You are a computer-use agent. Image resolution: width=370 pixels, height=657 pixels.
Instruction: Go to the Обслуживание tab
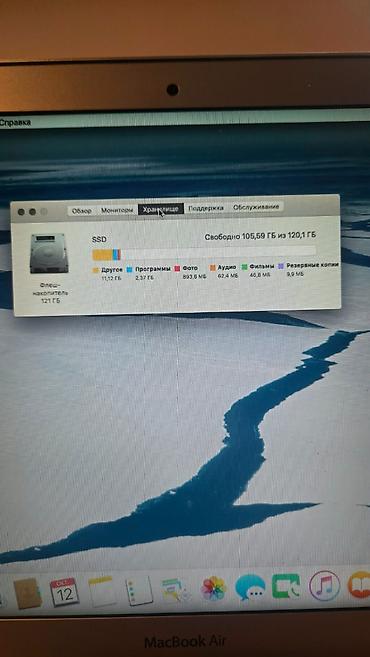click(x=256, y=207)
